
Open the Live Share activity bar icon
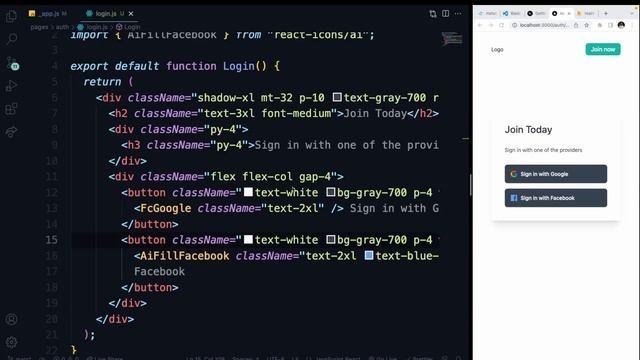click(x=11, y=132)
